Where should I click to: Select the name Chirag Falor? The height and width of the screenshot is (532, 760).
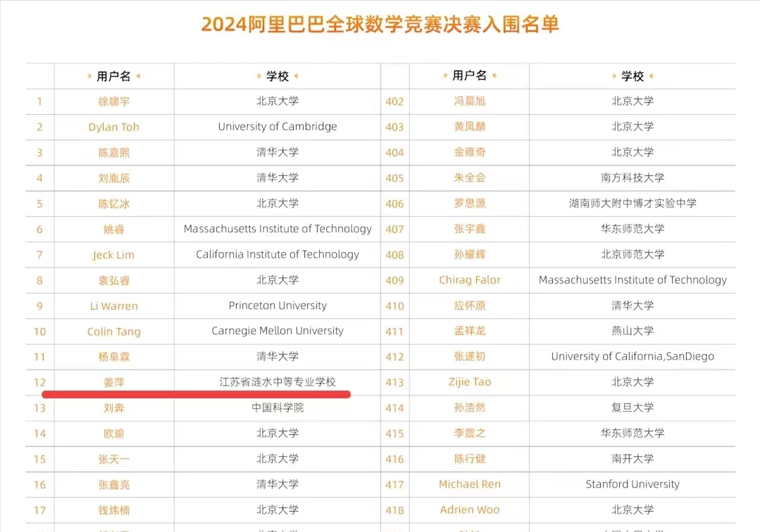(469, 280)
